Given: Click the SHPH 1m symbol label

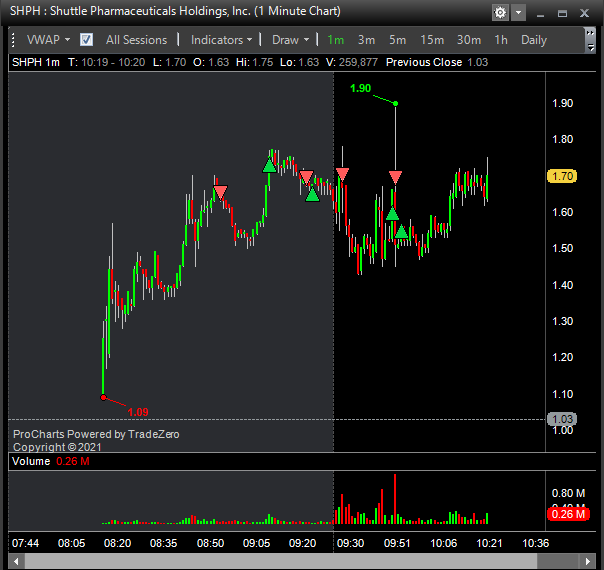Looking at the screenshot, I should (36, 62).
